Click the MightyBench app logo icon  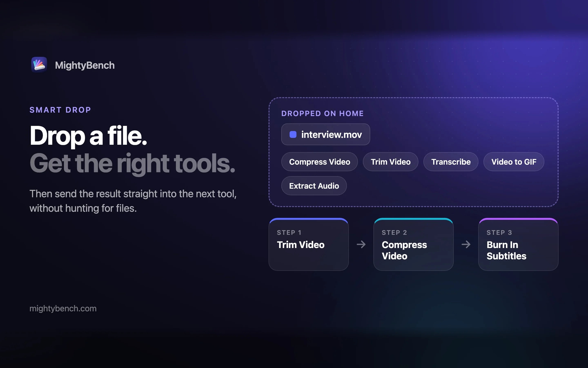[x=39, y=65]
